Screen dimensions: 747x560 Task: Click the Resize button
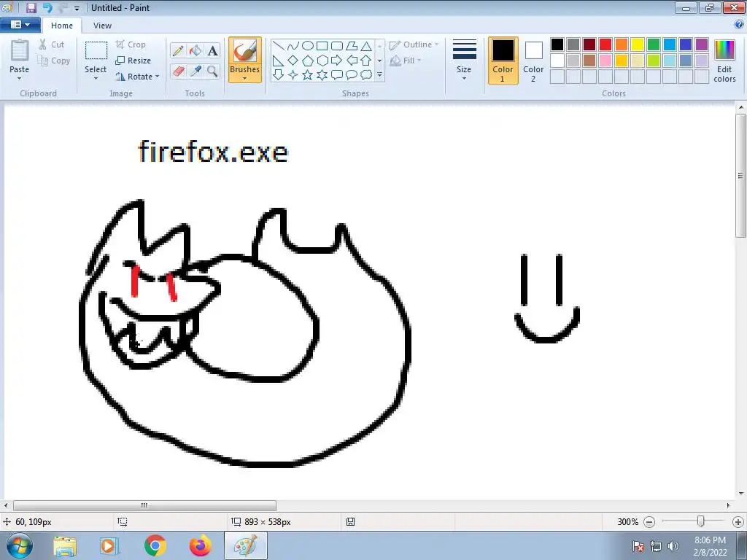click(x=133, y=61)
